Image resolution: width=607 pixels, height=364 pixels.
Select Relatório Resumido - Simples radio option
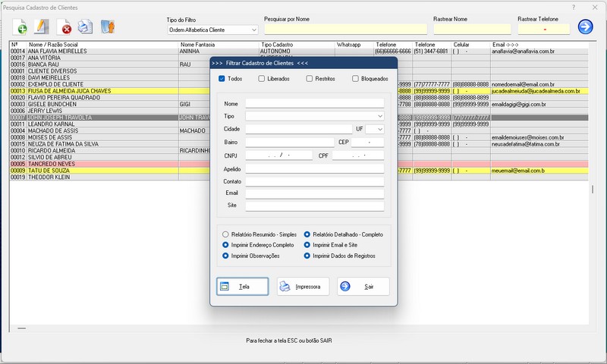[x=225, y=235]
